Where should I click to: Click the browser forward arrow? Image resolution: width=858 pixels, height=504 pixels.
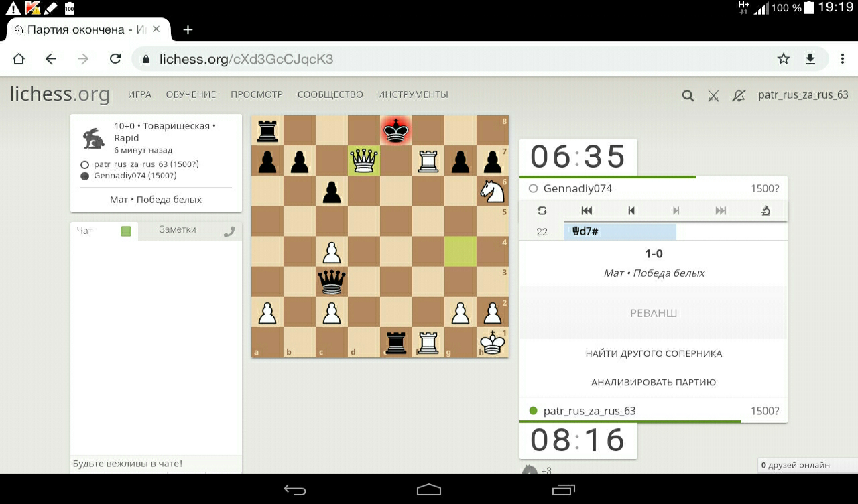coord(83,59)
